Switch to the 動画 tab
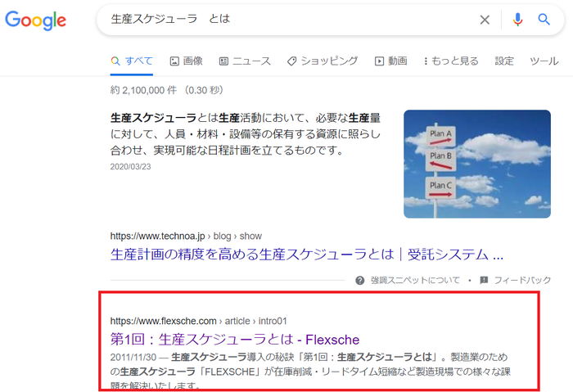Image resolution: width=573 pixels, height=392 pixels. click(x=390, y=61)
